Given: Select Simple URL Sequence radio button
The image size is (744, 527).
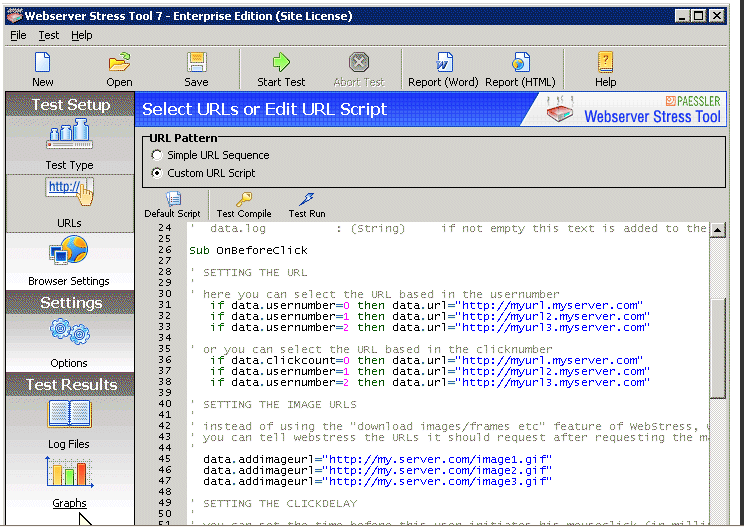Looking at the screenshot, I should click(x=157, y=155).
